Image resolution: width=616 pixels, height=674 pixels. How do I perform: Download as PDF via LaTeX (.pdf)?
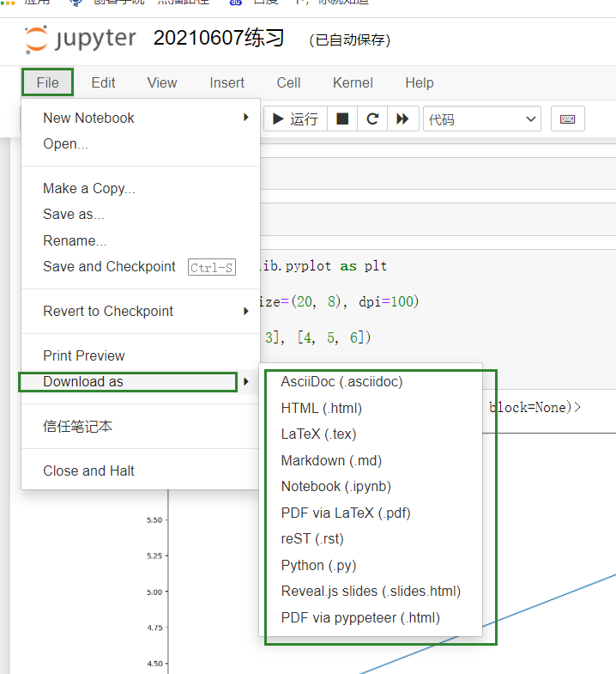pos(371,513)
